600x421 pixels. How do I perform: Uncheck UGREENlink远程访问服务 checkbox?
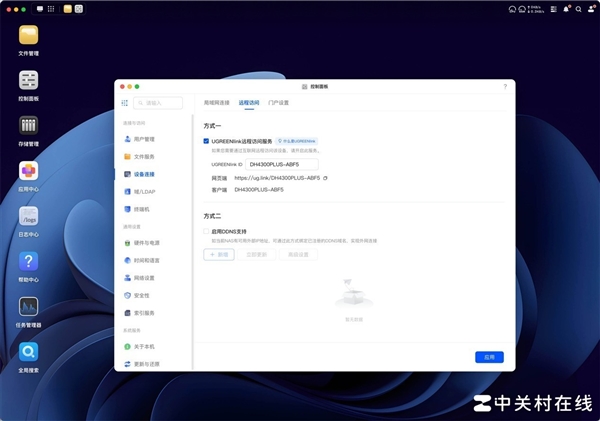click(x=206, y=142)
